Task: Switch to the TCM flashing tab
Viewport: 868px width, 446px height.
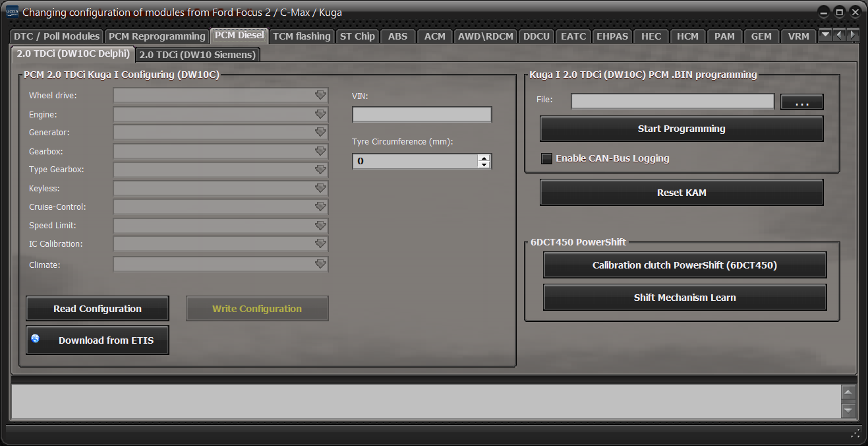Action: [301, 36]
